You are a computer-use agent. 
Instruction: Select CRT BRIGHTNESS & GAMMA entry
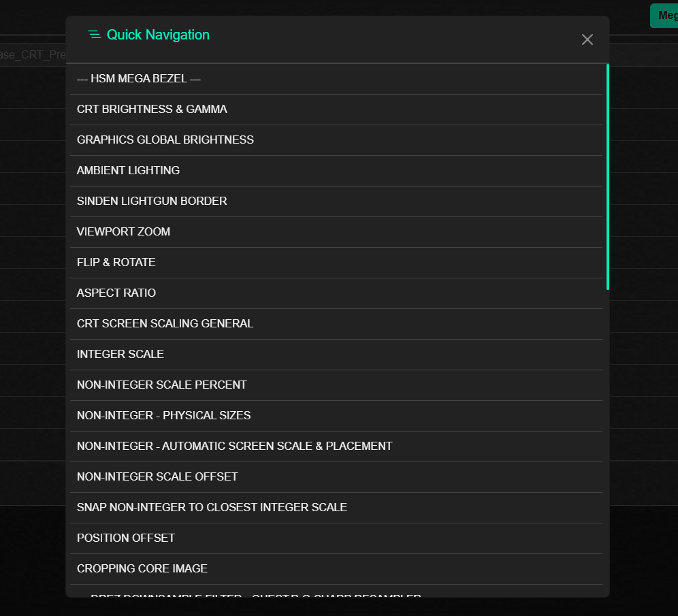(x=152, y=110)
